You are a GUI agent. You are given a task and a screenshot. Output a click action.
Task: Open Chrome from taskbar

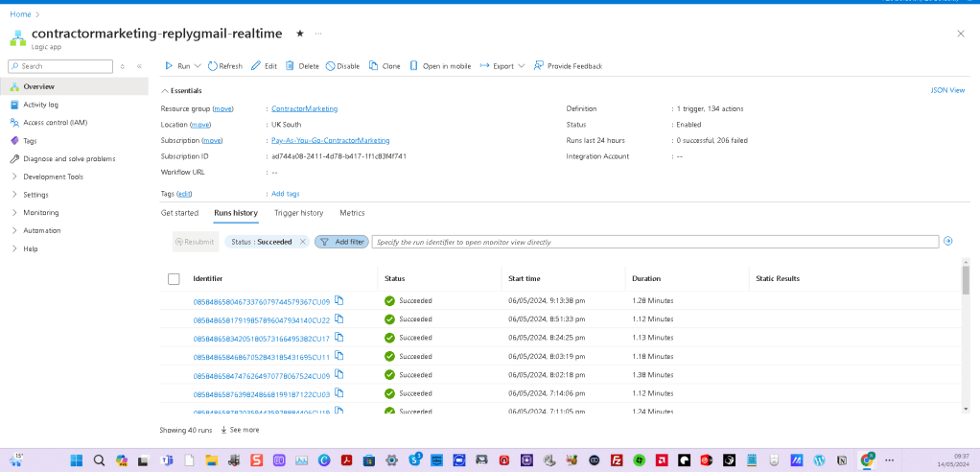(x=867, y=460)
